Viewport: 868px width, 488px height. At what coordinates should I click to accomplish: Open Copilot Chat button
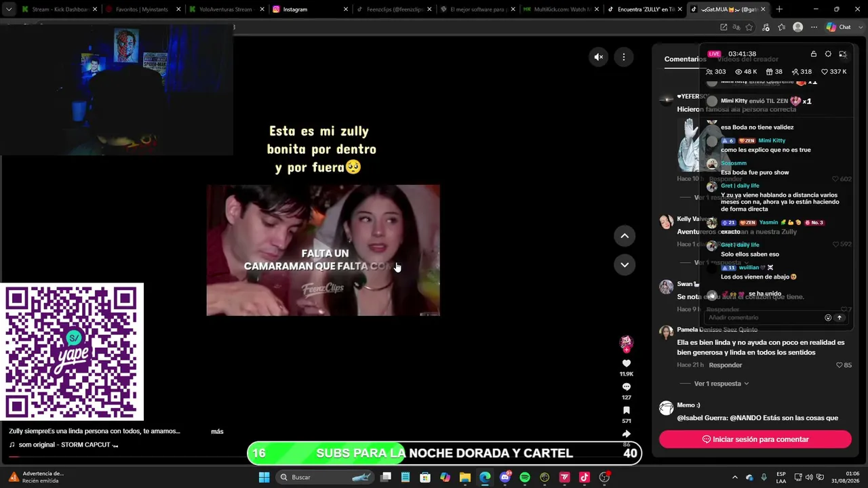pos(839,27)
